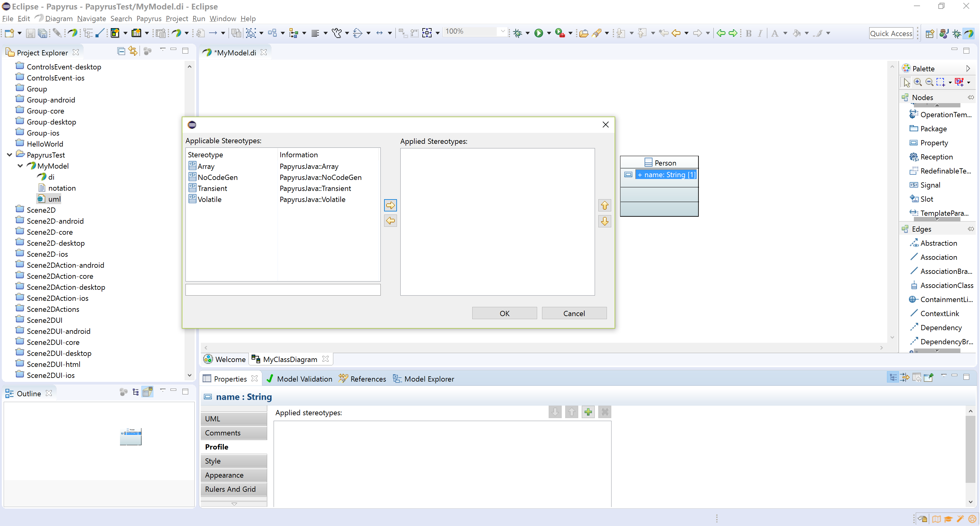Select the Association edge tool
The width and height of the screenshot is (980, 526).
click(933, 257)
